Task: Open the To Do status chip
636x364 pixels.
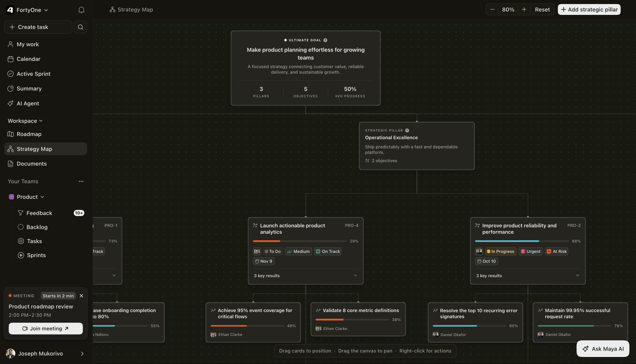Action: (273, 251)
